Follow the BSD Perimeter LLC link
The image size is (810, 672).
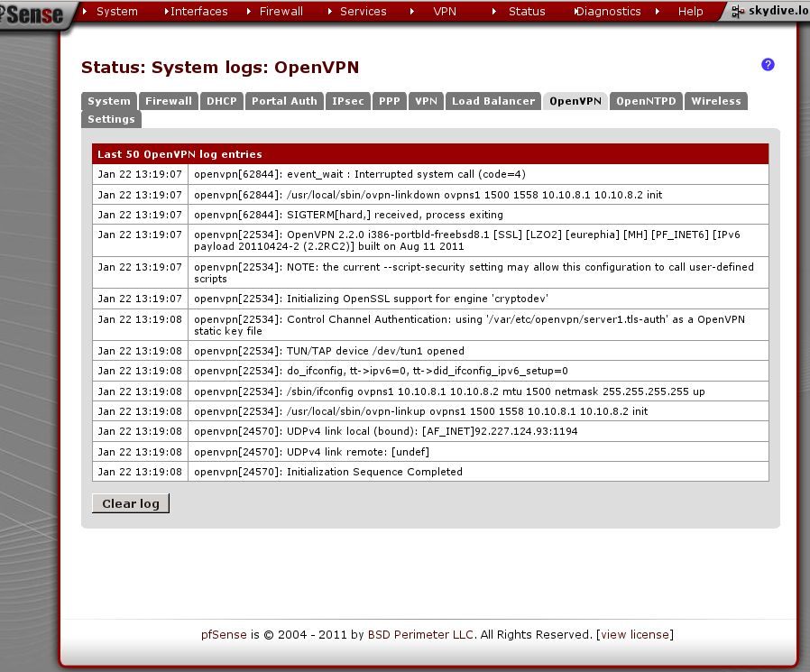point(420,634)
